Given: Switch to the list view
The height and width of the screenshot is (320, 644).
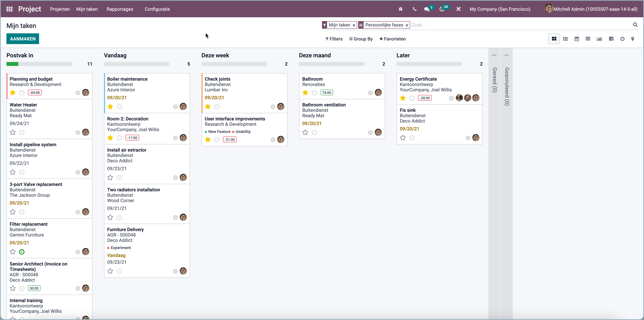Looking at the screenshot, I should click(565, 39).
